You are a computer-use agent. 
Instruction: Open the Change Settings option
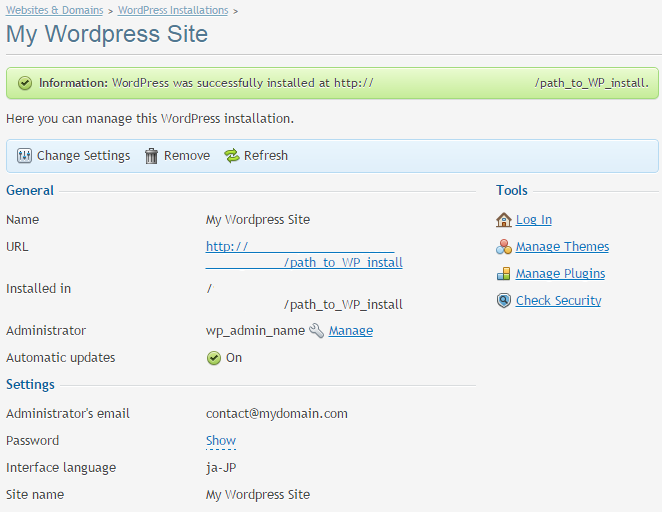tap(73, 156)
